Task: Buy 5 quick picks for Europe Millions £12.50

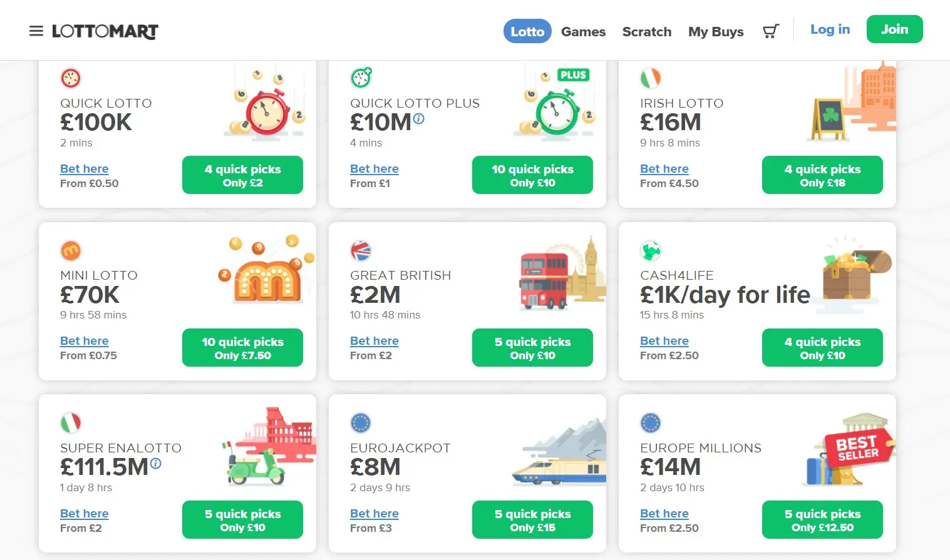Action: click(x=822, y=520)
